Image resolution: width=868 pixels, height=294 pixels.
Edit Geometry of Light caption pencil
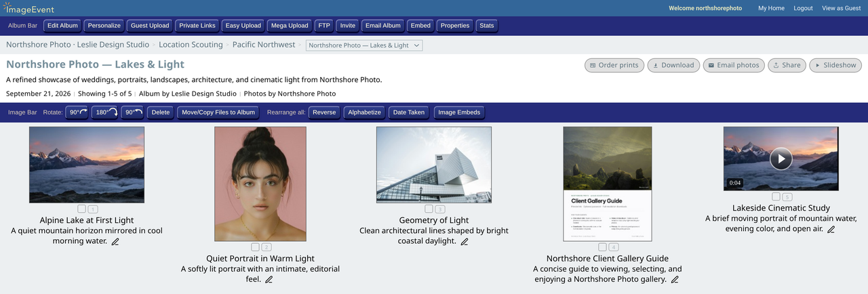coord(465,241)
